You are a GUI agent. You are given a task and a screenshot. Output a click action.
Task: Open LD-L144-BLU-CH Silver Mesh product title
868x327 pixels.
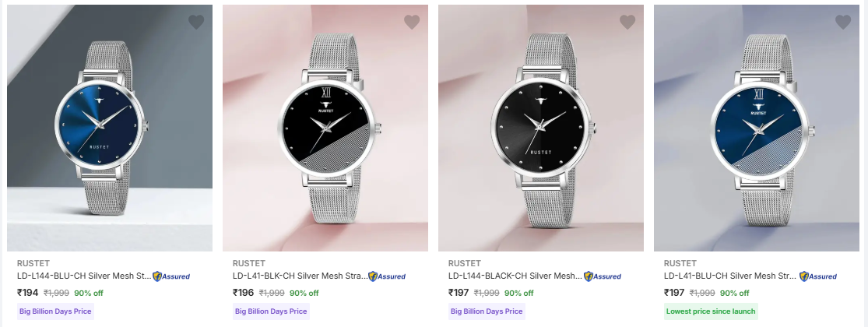tap(84, 276)
